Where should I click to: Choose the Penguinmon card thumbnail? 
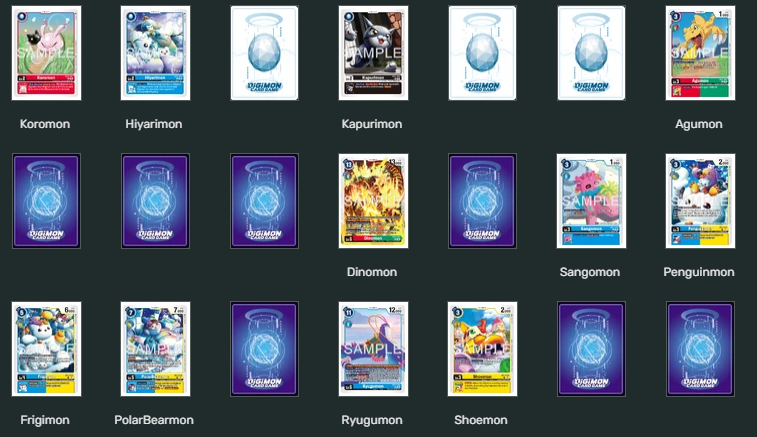(701, 201)
